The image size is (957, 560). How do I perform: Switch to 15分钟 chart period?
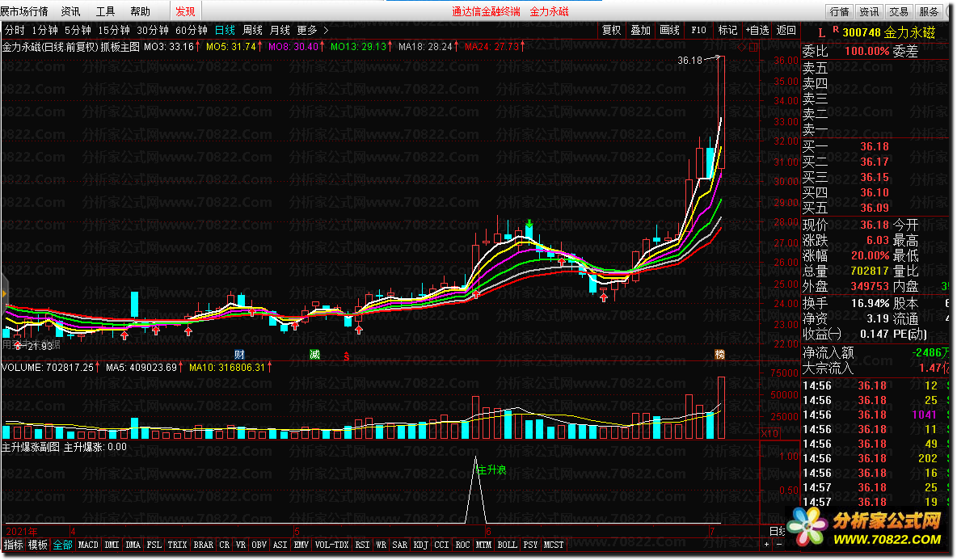tap(114, 30)
